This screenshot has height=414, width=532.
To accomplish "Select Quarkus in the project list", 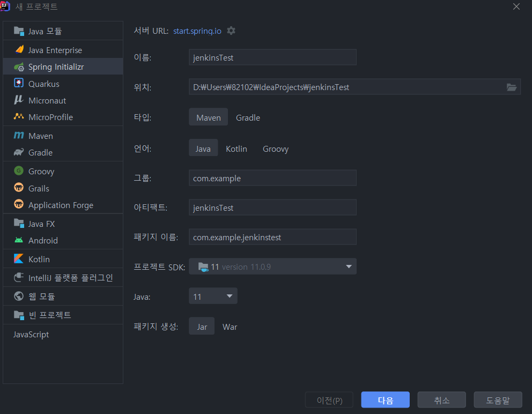I will [63, 84].
